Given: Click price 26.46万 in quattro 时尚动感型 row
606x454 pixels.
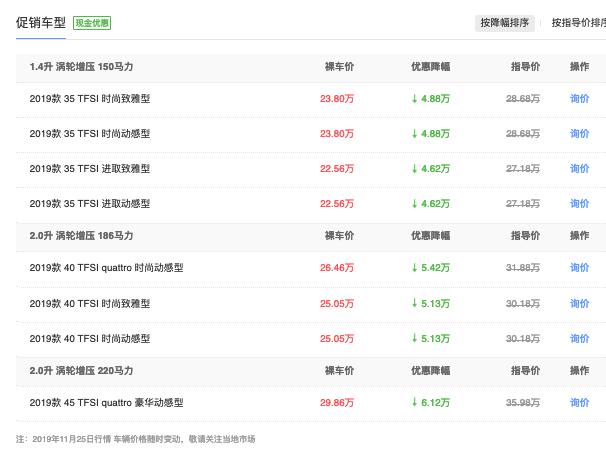Looking at the screenshot, I should point(337,267).
